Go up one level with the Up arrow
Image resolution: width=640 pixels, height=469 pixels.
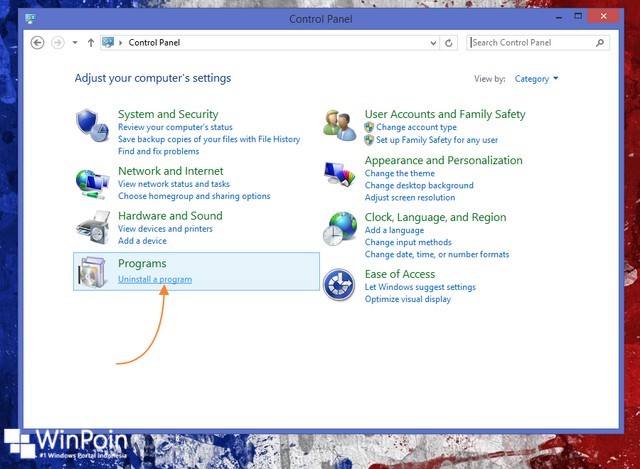pyautogui.click(x=91, y=42)
